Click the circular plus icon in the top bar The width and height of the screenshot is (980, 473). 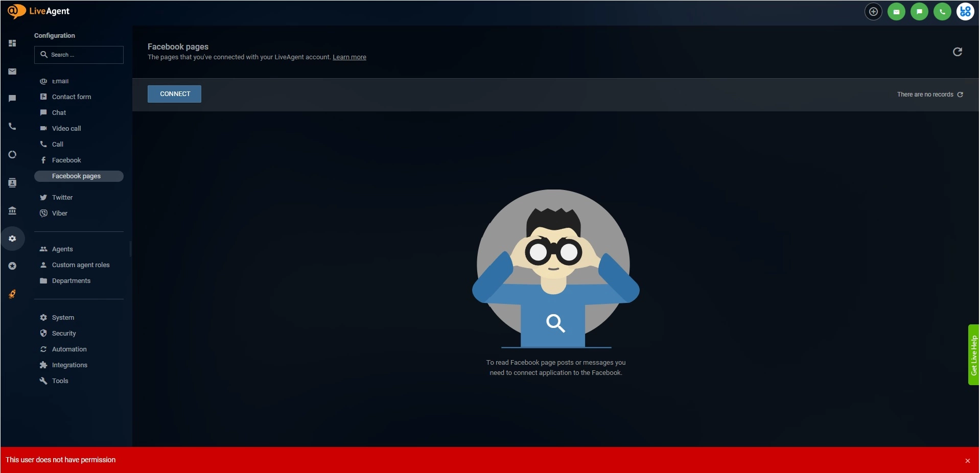(873, 11)
